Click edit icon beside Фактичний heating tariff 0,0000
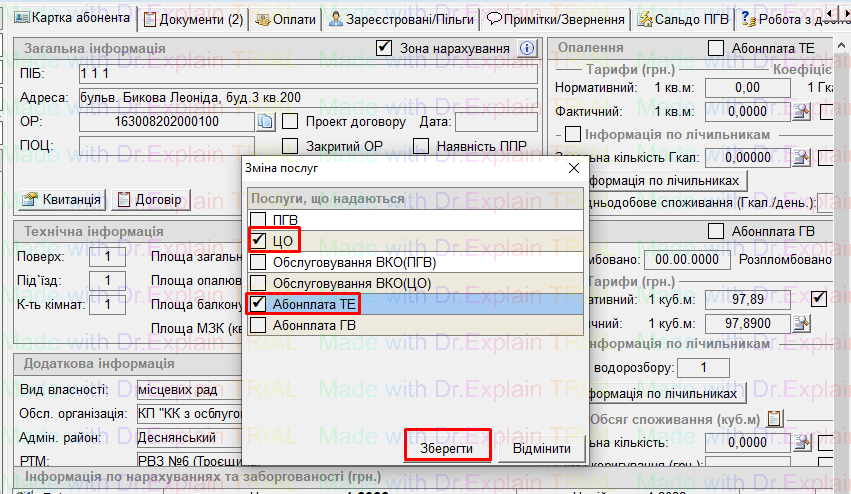 coord(800,112)
